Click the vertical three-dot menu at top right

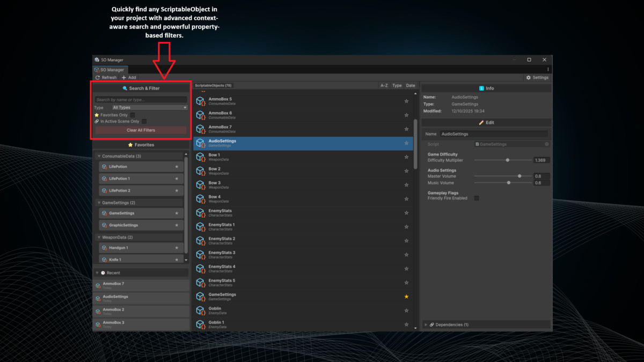pos(548,69)
